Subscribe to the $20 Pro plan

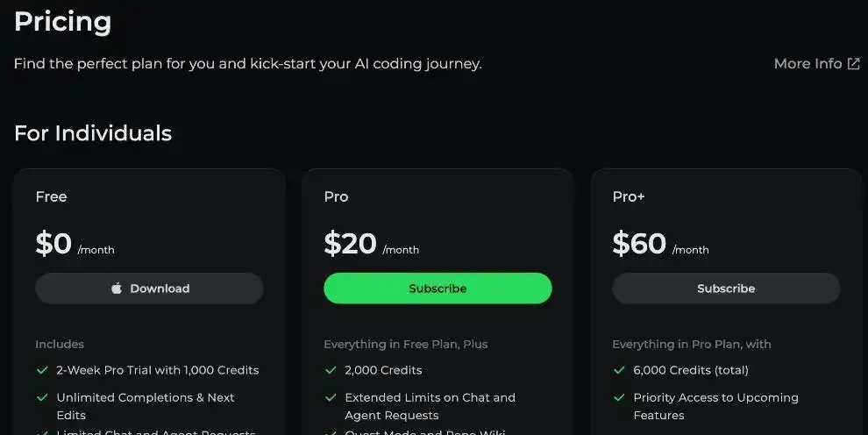click(x=438, y=289)
